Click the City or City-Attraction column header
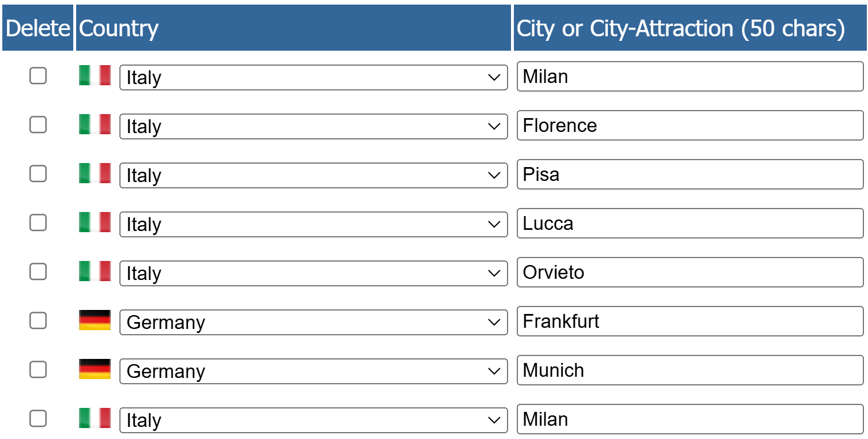The image size is (868, 439). click(690, 28)
